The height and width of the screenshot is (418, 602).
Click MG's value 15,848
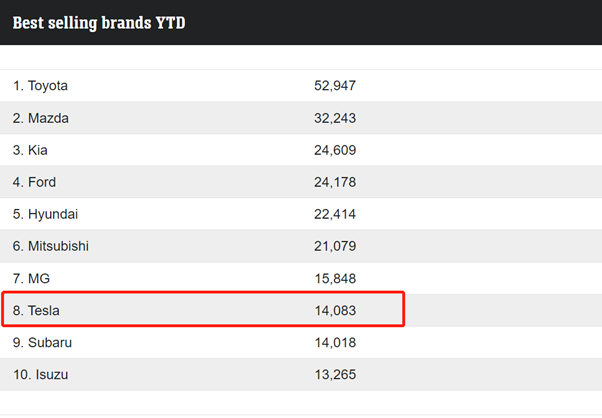pyautogui.click(x=335, y=278)
